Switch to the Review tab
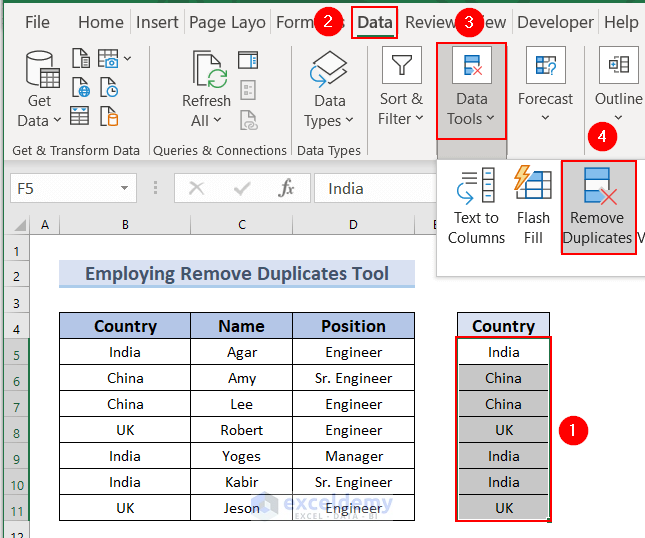645x538 pixels. click(428, 22)
